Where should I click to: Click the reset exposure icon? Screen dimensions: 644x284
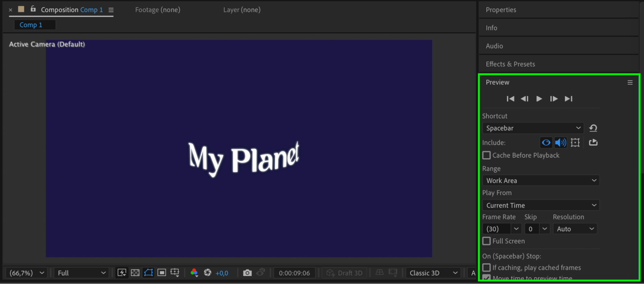coord(207,273)
